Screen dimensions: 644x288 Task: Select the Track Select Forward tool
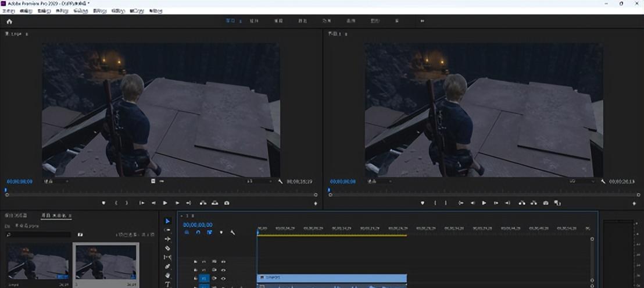167,230
